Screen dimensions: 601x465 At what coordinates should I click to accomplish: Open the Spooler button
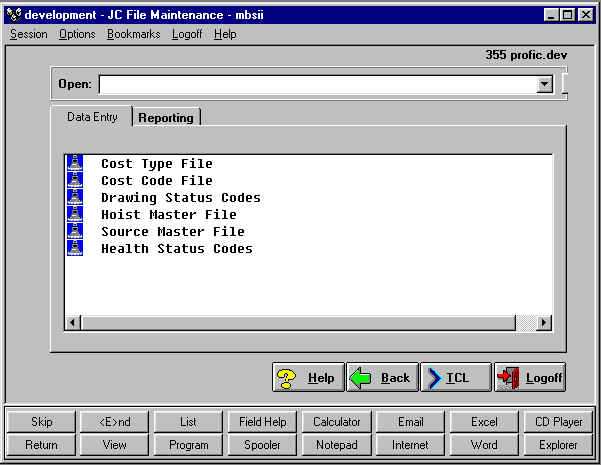click(262, 445)
